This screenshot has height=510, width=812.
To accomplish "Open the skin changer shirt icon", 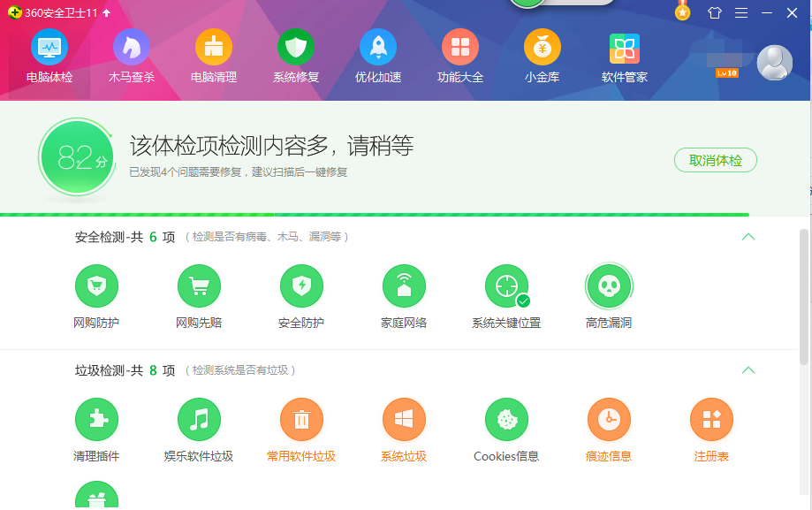I will click(715, 13).
